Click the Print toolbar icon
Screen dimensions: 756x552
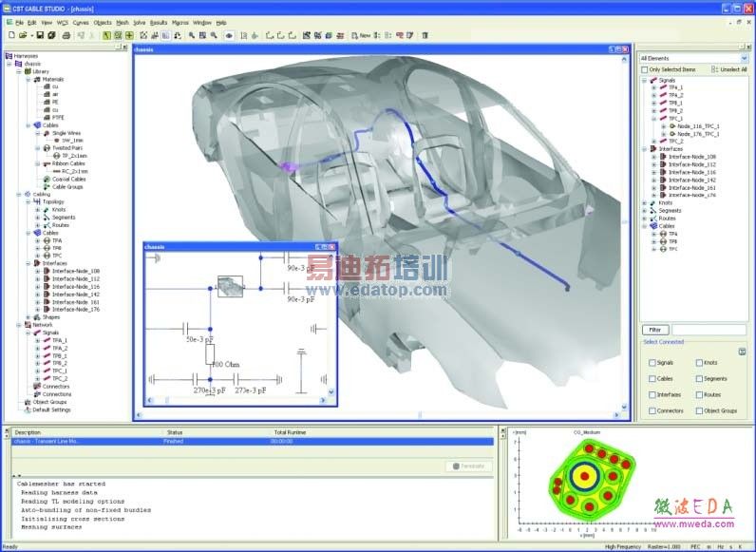[66, 35]
